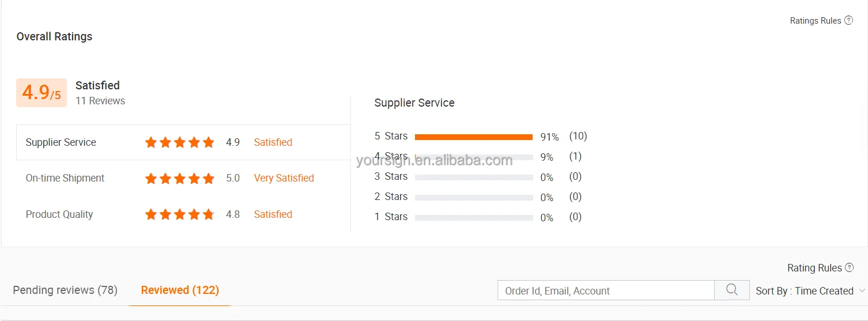Click the Product Quality star icons
Screen dimensions: 868x321
(x=180, y=215)
